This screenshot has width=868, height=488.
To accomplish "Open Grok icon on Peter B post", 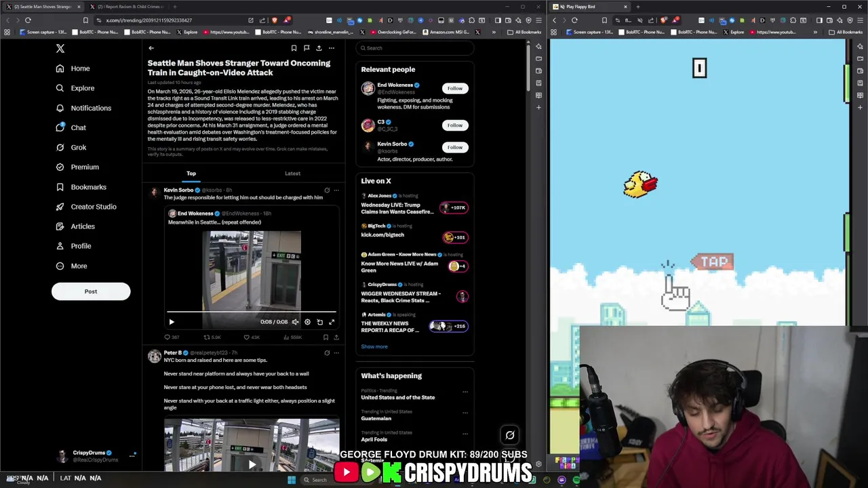I will pos(327,353).
